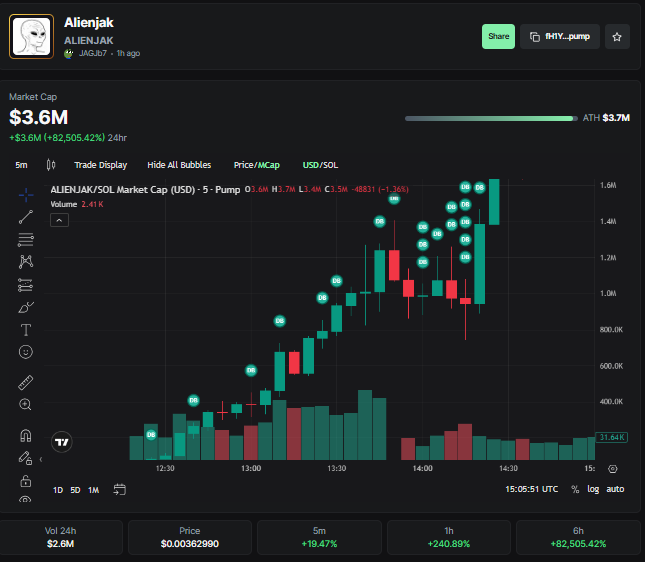Click the green Share button

[498, 37]
